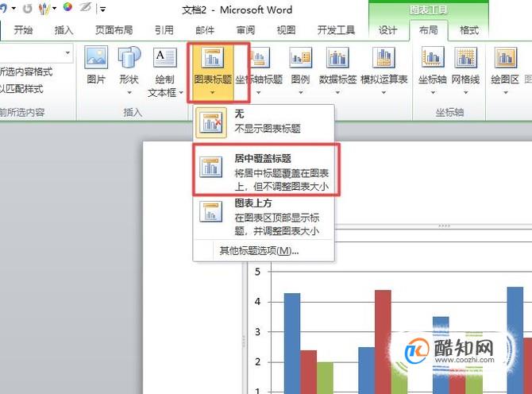Open the Axes (坐标轴) options
The height and width of the screenshot is (394, 532).
pyautogui.click(x=433, y=71)
